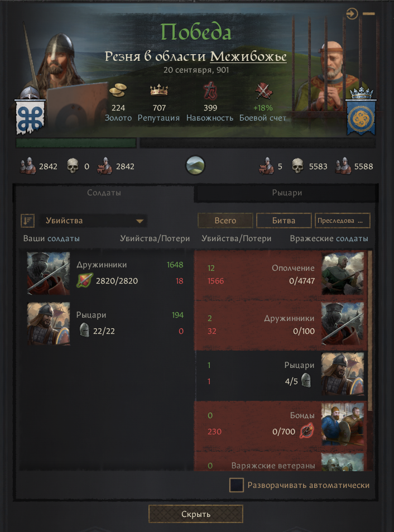394x532 pixels.
Task: Toggle the Разворачивать автоматически checkbox
Action: click(x=236, y=485)
